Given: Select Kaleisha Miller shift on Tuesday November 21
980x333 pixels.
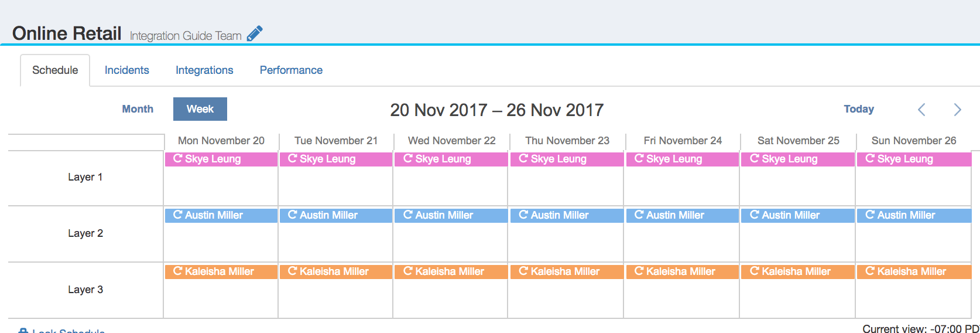Looking at the screenshot, I should click(336, 271).
